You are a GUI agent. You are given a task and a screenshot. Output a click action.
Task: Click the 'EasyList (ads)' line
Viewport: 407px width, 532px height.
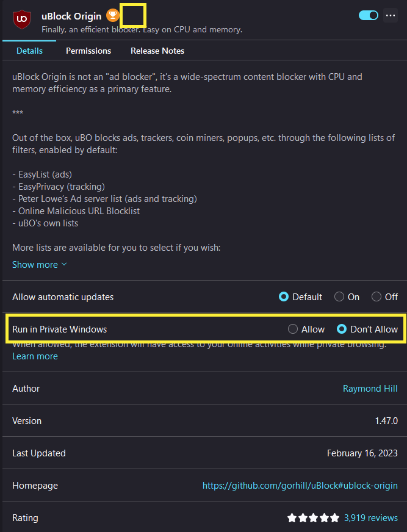tap(42, 174)
